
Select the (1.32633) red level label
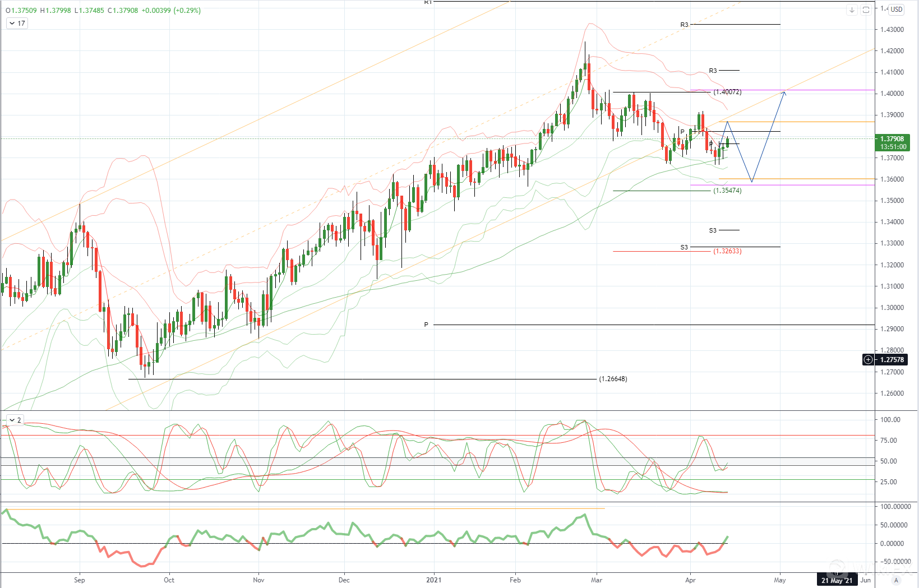[727, 251]
